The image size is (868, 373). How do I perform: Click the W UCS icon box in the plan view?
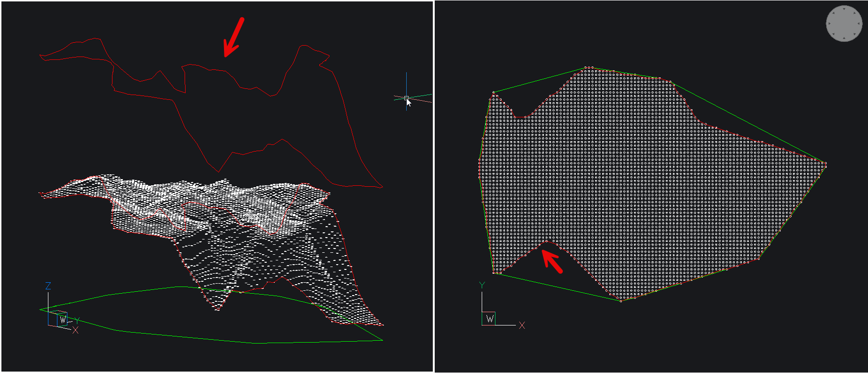tap(489, 318)
